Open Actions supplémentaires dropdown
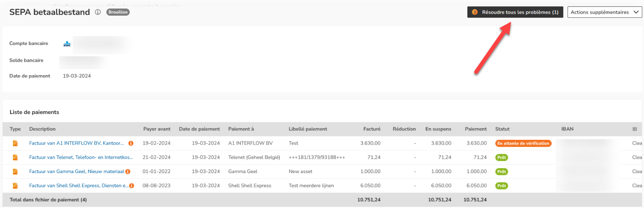This screenshot has width=644, height=208. click(x=605, y=12)
